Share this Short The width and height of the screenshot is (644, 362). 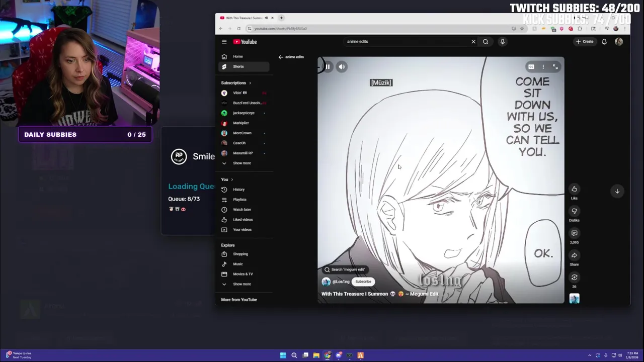(x=574, y=255)
